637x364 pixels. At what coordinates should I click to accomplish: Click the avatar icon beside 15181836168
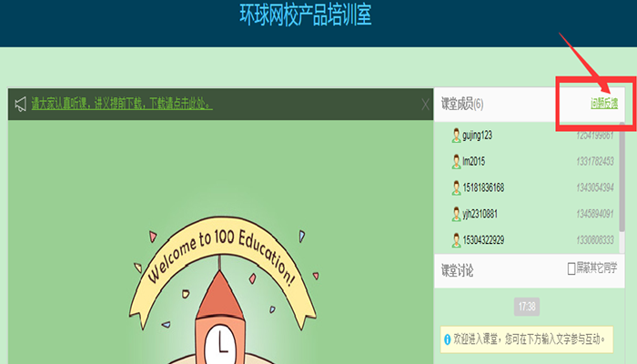click(x=456, y=187)
